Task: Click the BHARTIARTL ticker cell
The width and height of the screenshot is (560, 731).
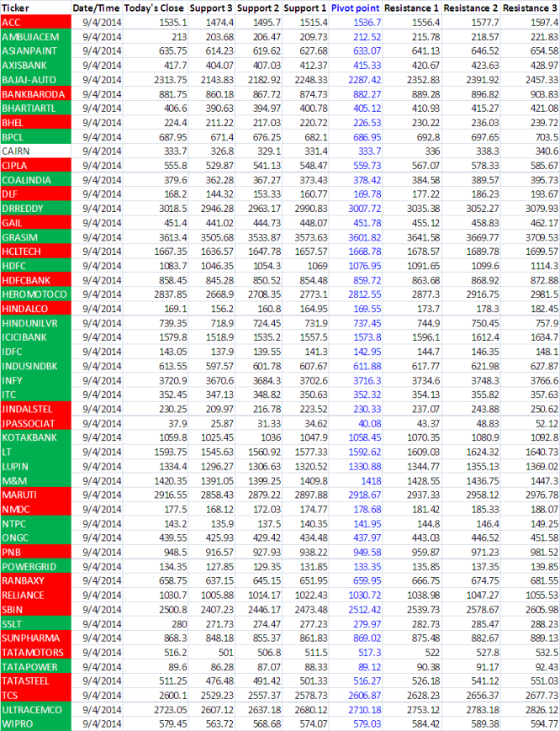Action: [x=36, y=109]
